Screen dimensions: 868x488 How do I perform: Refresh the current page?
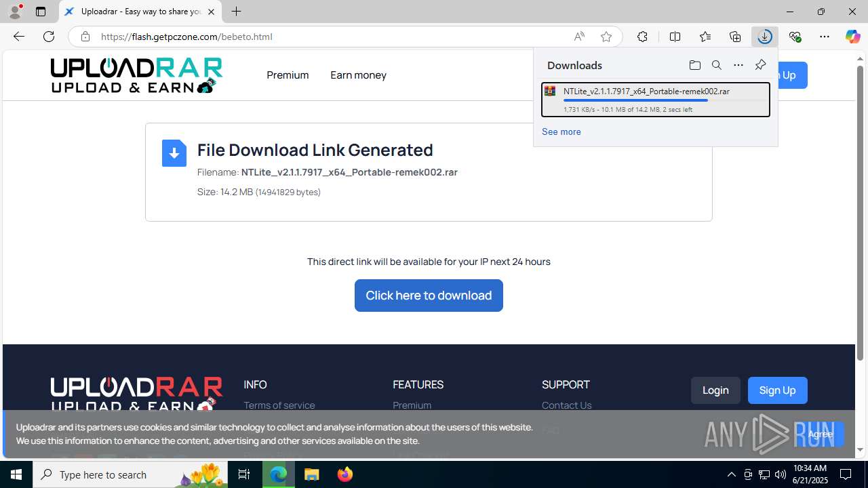click(49, 37)
